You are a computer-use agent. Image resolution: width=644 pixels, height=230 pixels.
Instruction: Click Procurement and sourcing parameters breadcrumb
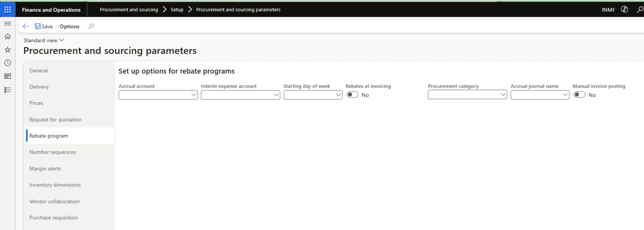pos(238,10)
